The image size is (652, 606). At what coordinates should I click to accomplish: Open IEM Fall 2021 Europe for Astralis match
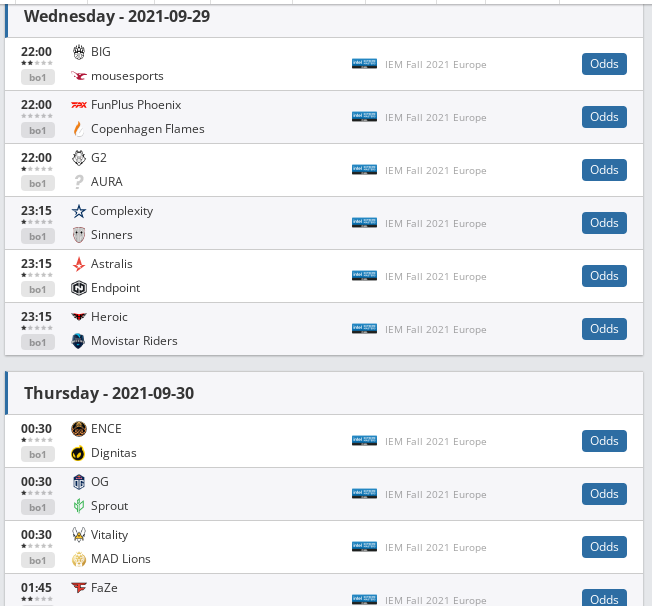[435, 277]
